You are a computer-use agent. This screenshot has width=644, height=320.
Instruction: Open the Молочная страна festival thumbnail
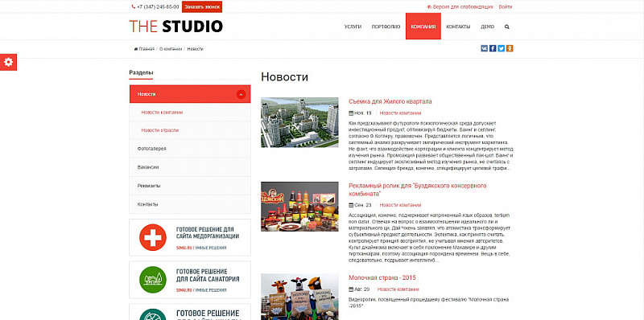point(299,297)
